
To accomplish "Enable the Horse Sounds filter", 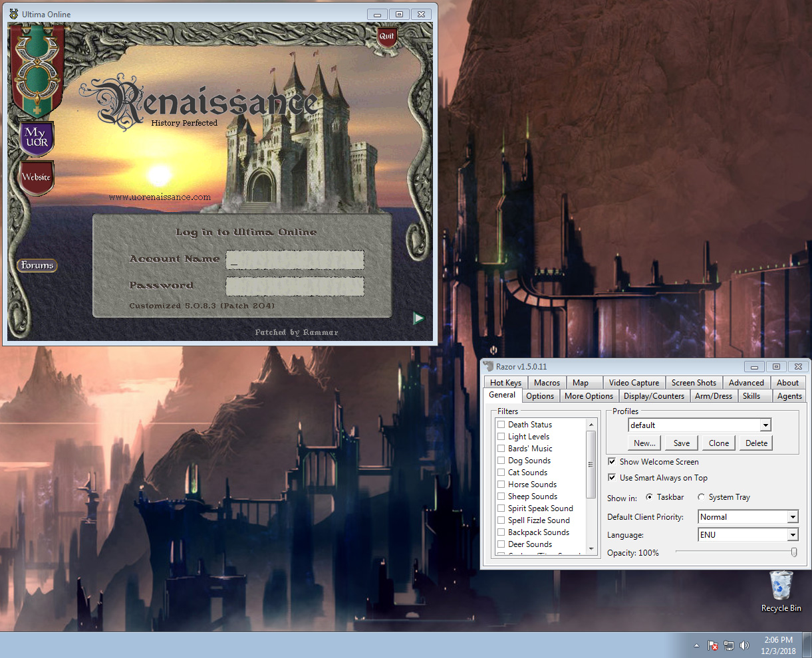I will tap(501, 485).
